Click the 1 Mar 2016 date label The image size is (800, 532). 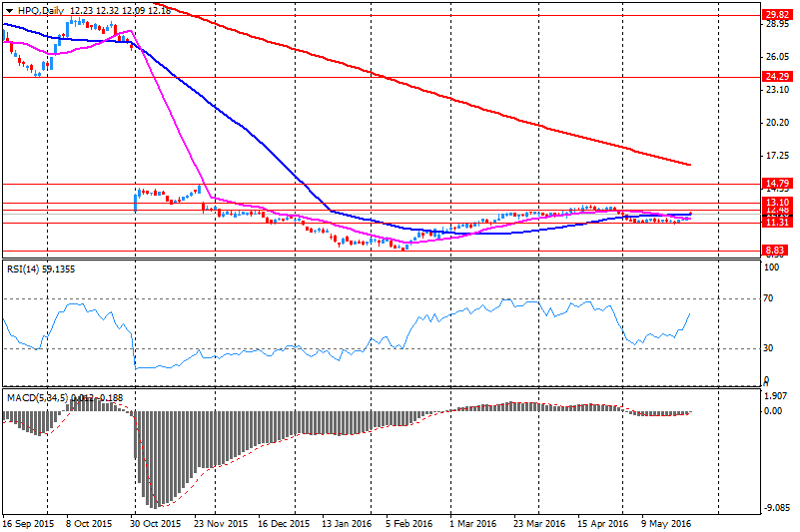[x=473, y=524]
